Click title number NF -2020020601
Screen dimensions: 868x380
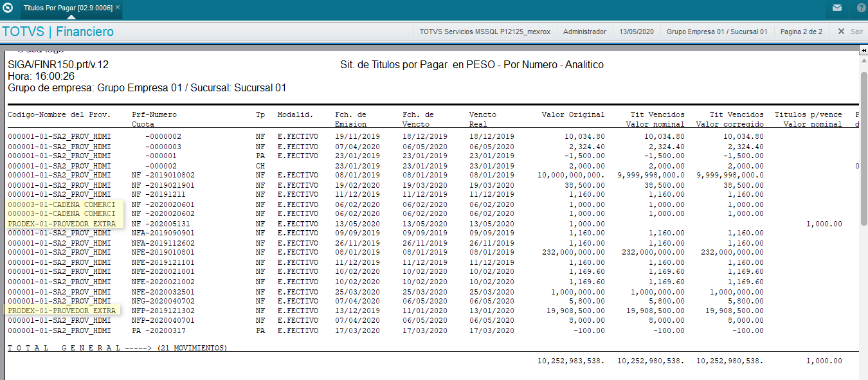[x=163, y=204]
